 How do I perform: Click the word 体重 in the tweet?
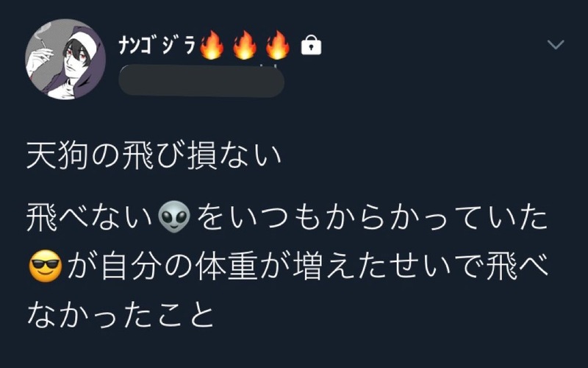pos(226,266)
